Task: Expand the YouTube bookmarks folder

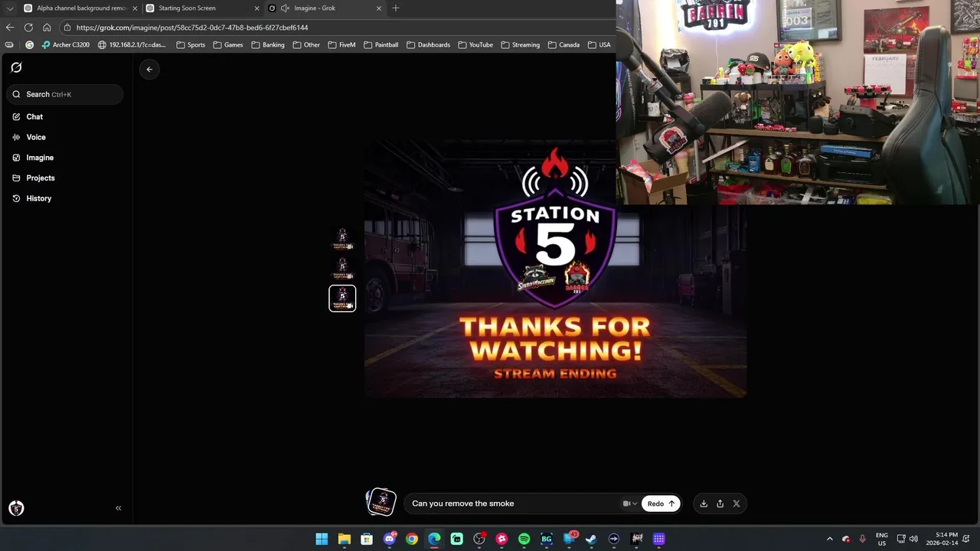Action: pos(475,45)
